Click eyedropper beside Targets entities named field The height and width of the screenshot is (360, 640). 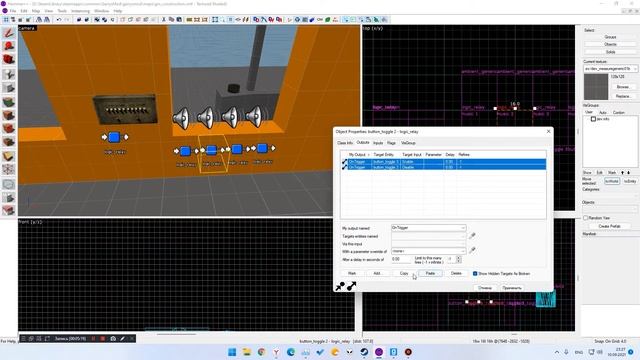tap(472, 236)
